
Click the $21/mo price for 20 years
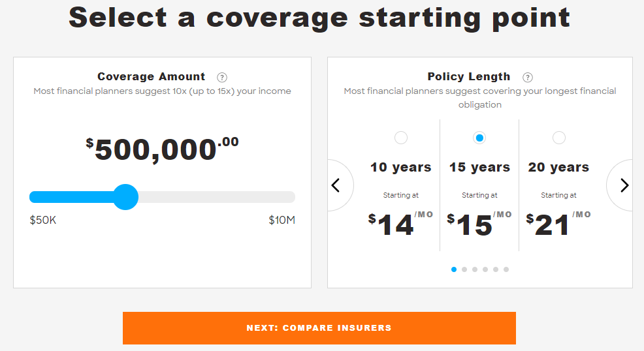coord(558,224)
